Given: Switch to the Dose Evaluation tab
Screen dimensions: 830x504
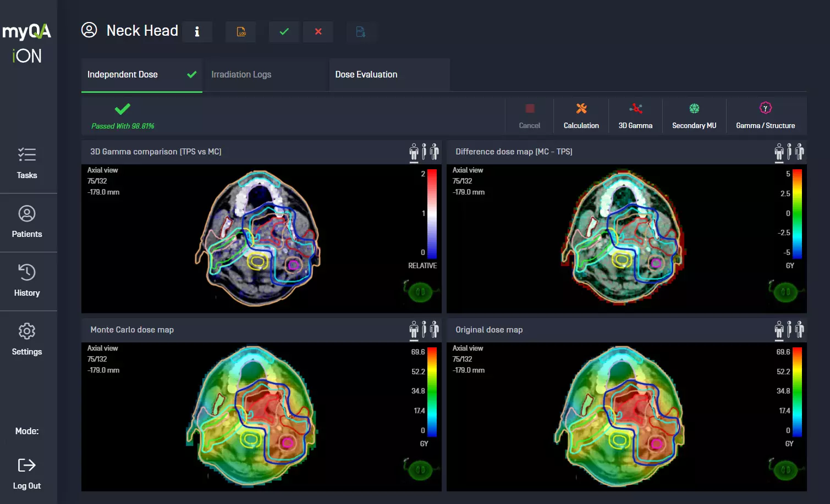Looking at the screenshot, I should [x=366, y=75].
